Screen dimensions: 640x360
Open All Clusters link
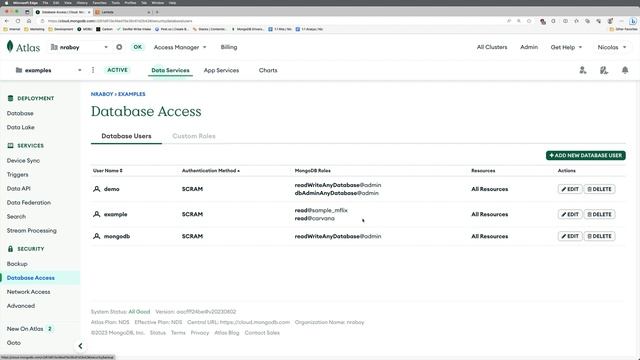(492, 47)
